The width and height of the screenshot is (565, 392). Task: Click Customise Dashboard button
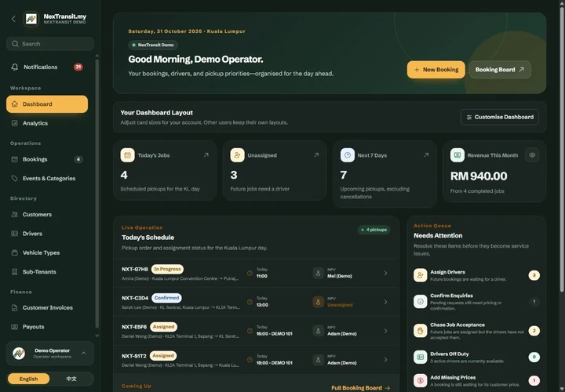pos(500,117)
